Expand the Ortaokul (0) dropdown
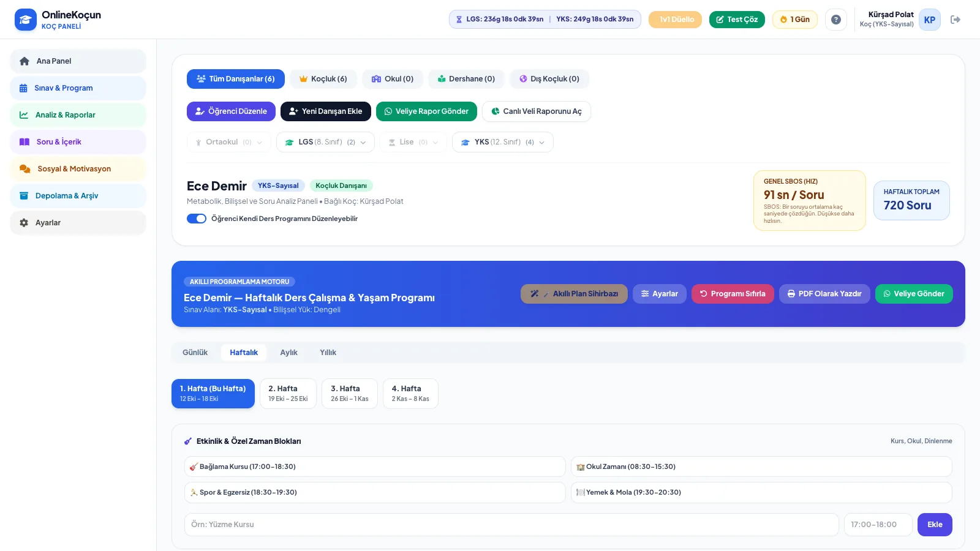 pos(228,142)
